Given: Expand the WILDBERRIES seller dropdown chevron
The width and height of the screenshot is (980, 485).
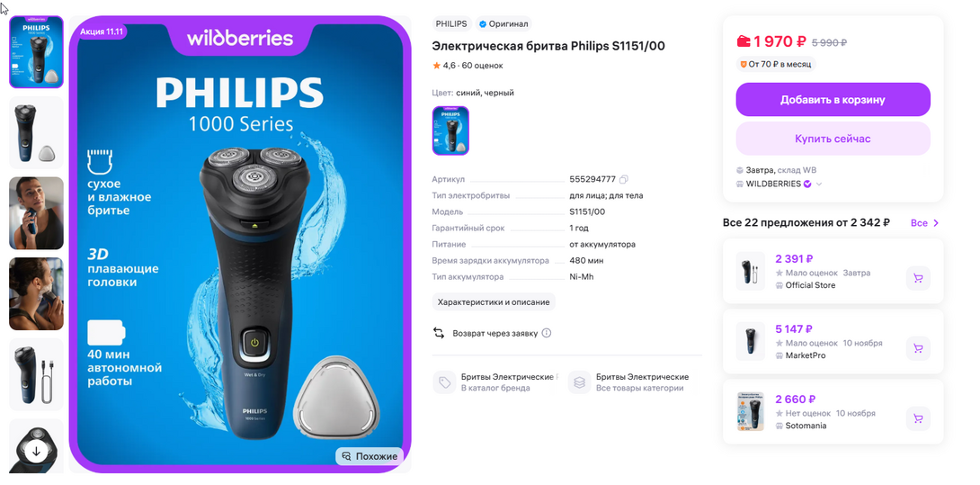Looking at the screenshot, I should 819,184.
